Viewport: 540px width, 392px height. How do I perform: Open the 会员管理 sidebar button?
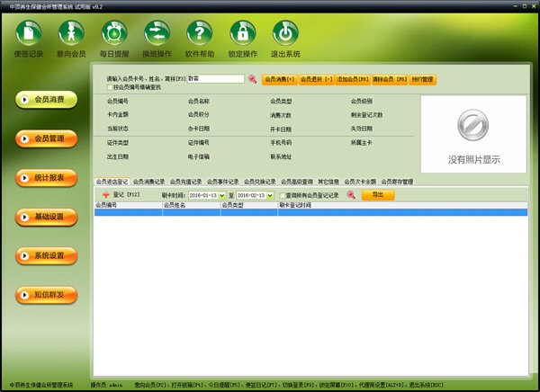click(46, 138)
